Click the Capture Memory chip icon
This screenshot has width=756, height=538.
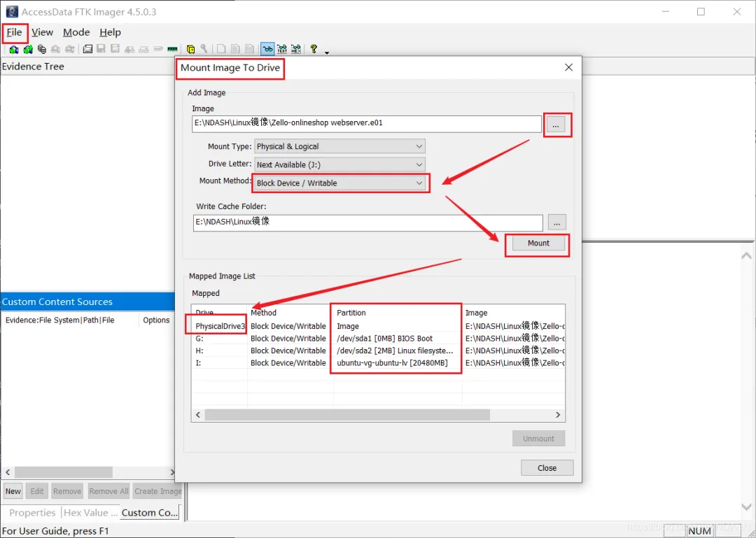pos(172,49)
